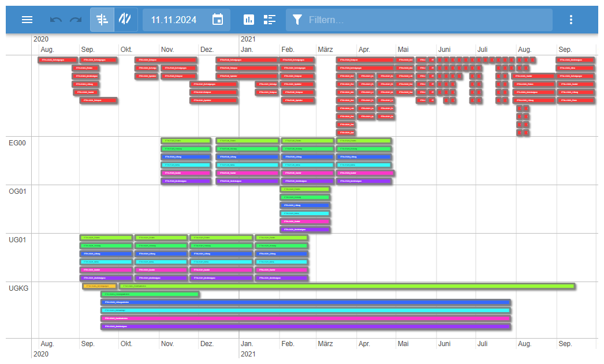Image resolution: width=604 pixels, height=364 pixels.
Task: Click the light-green bar in OG01 row
Action: [x=305, y=189]
